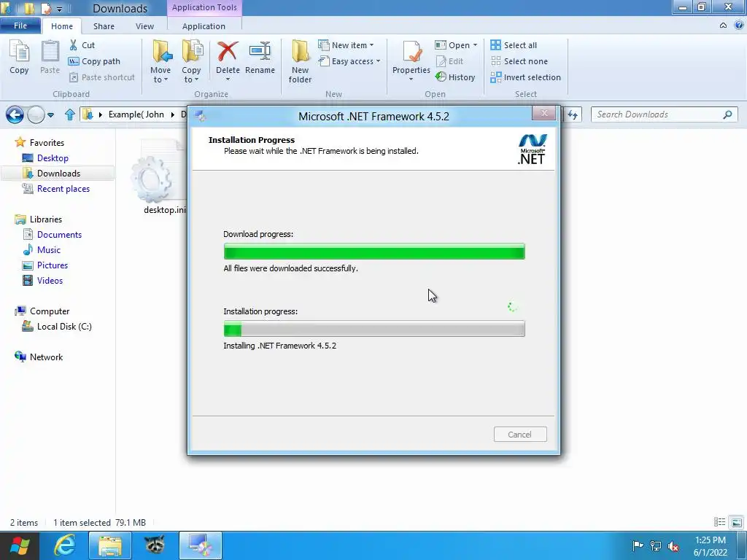Open Local Disk (C:) in navigation
This screenshot has width=747, height=560.
pyautogui.click(x=64, y=326)
